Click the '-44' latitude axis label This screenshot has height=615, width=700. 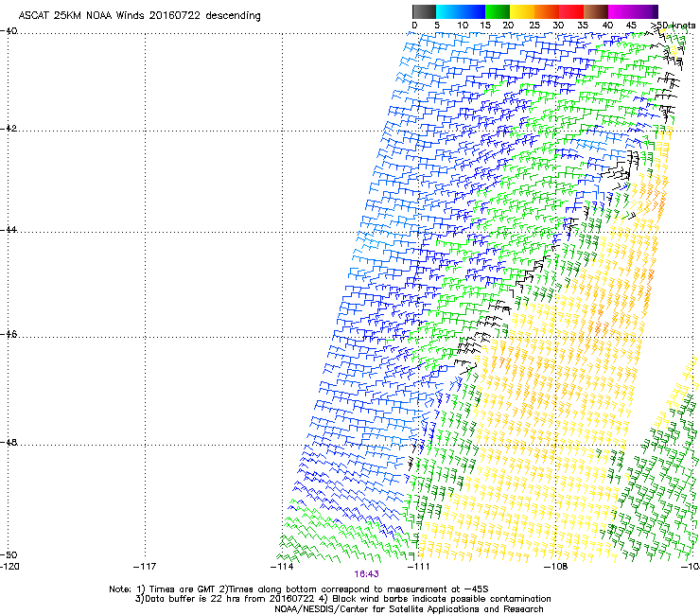[9, 229]
